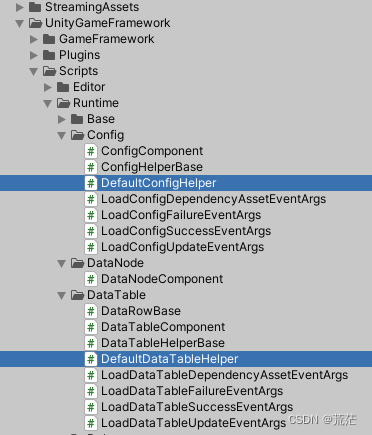The height and width of the screenshot is (435, 372).
Task: Click the GameFramework folder icon
Action: 49,39
